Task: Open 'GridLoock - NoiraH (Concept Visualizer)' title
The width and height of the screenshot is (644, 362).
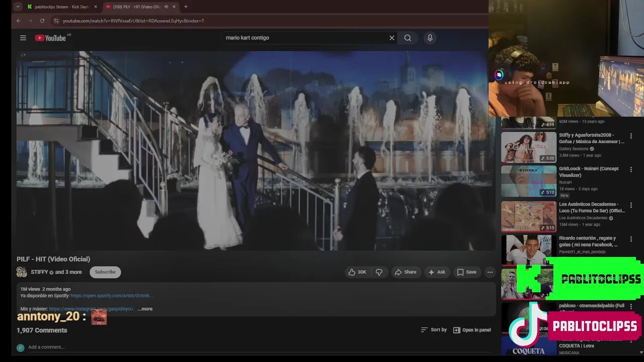Action: 589,172
